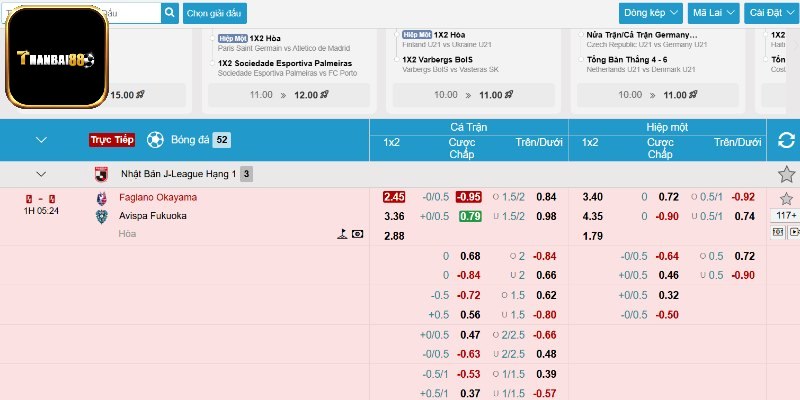The width and height of the screenshot is (800, 400).
Task: Click the refresh odds icon
Action: coord(786,140)
